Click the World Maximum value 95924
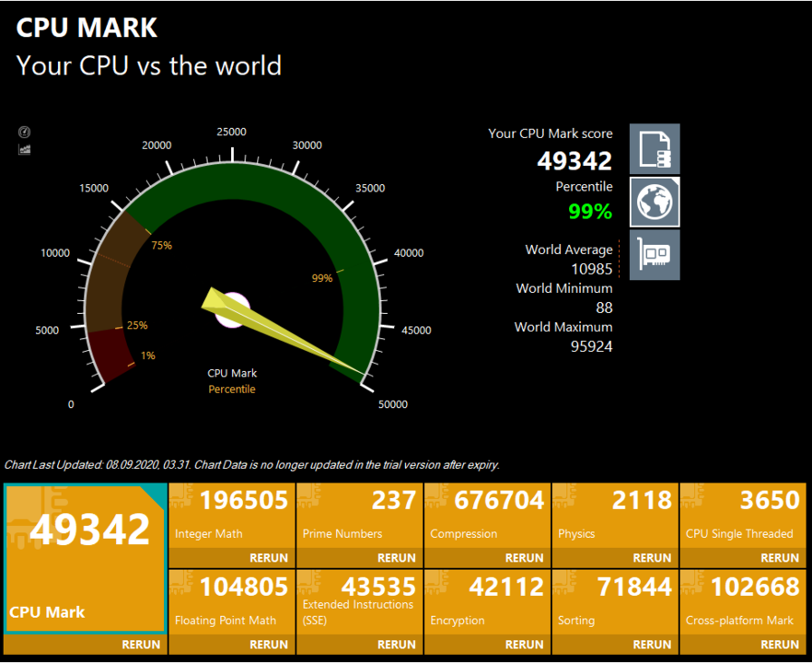The image size is (812, 663). pos(591,346)
